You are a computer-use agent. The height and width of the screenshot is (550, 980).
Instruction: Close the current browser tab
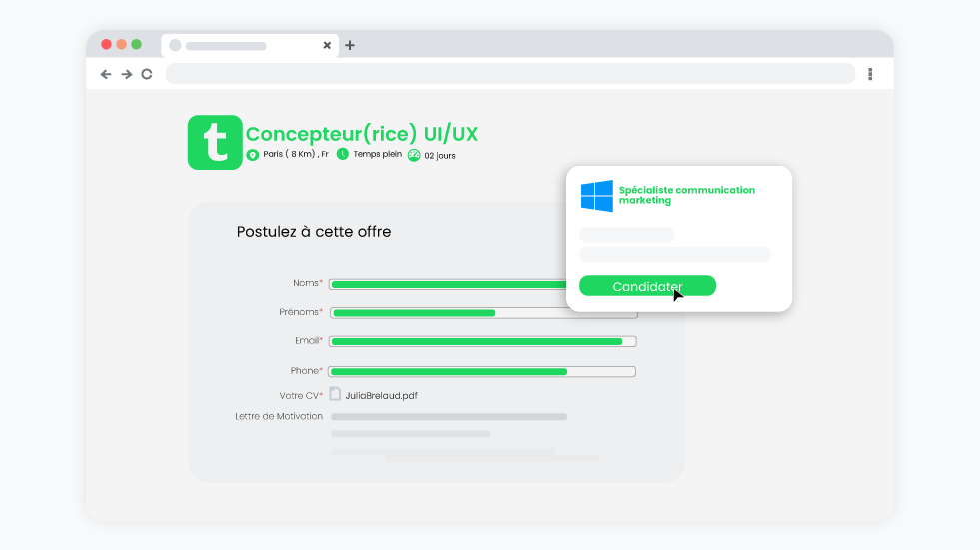(327, 45)
